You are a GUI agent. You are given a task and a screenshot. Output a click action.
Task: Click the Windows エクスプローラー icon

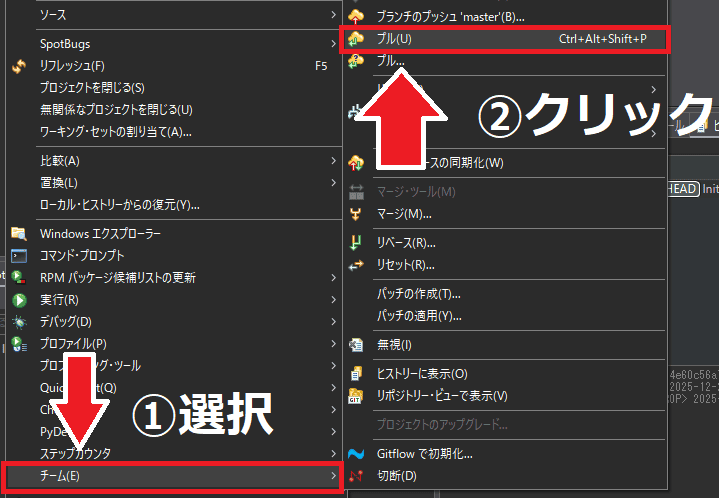click(18, 233)
